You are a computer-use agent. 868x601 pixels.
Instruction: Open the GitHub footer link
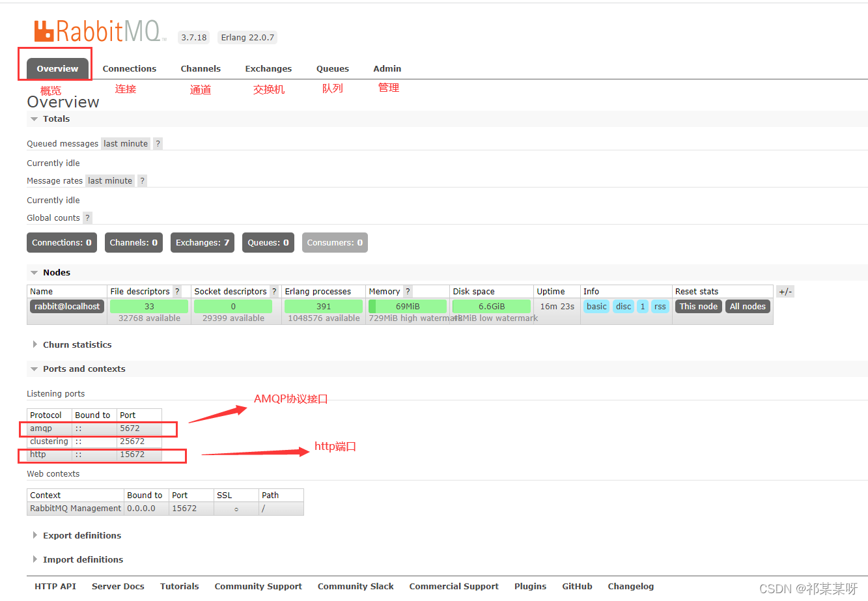pos(577,587)
